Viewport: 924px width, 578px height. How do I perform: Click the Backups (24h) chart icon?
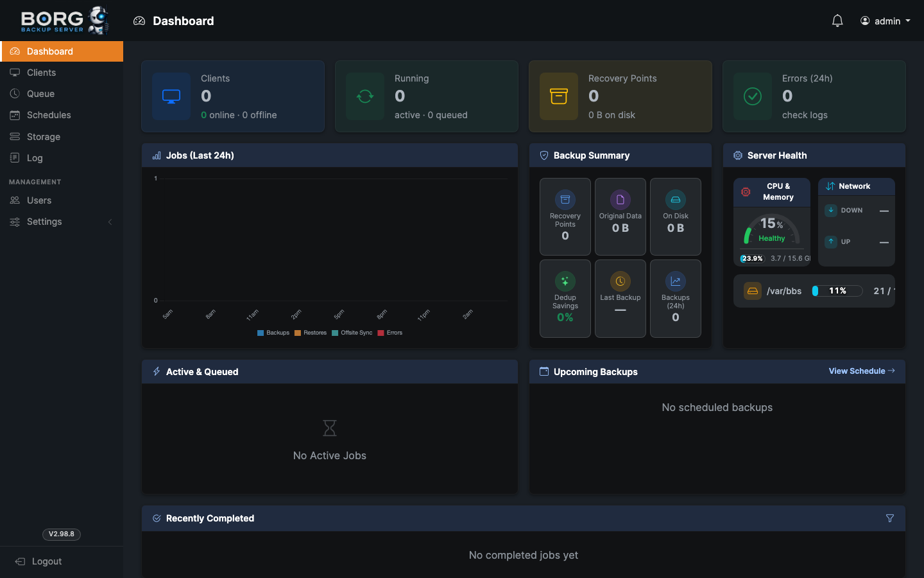tap(676, 281)
